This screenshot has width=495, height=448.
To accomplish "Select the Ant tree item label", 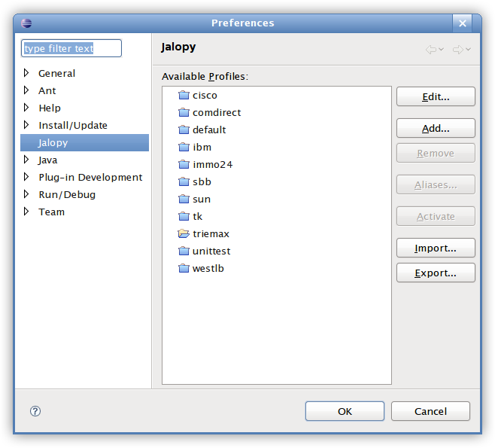I will point(47,90).
